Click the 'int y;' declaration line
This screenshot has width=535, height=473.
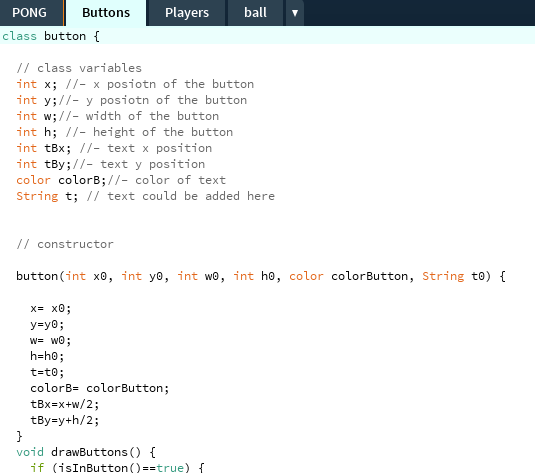click(132, 100)
